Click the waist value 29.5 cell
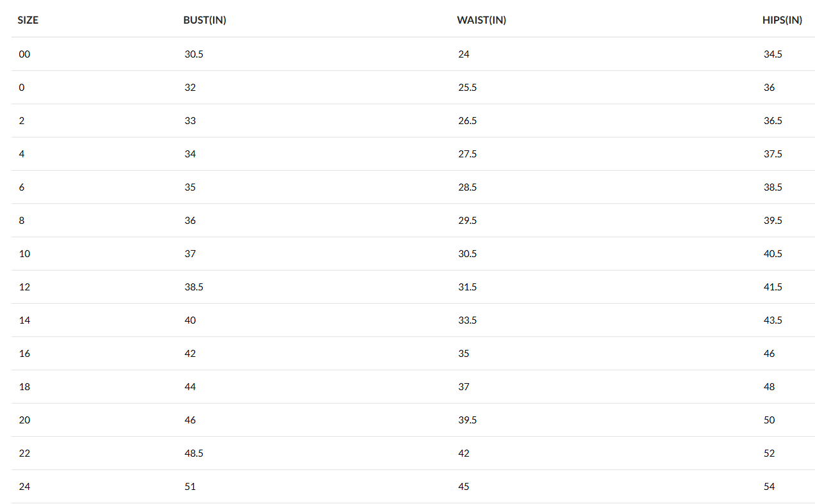815x504 pixels. 468,221
